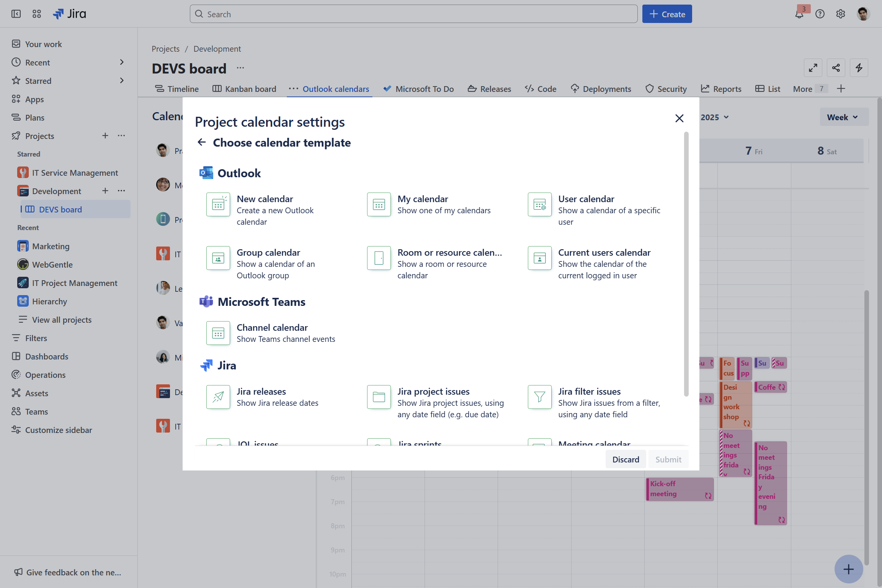Switch to the Kanban board tab
The image size is (882, 588).
[245, 88]
